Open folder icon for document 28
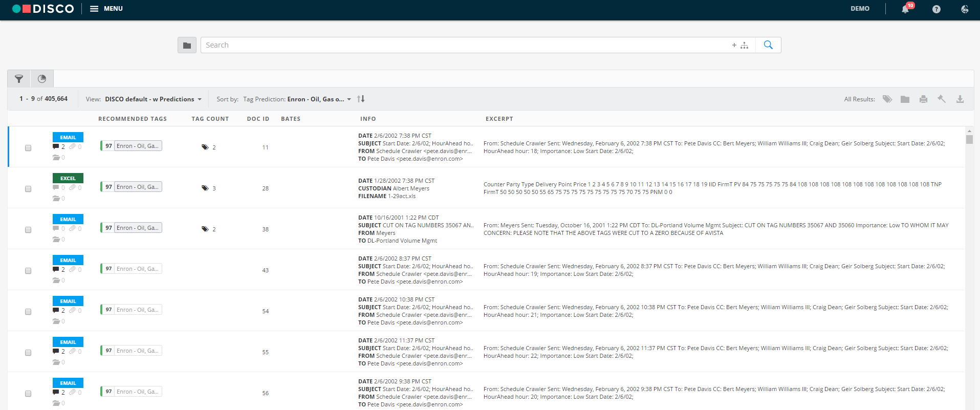Screen dimensions: 980x410 tap(56, 199)
